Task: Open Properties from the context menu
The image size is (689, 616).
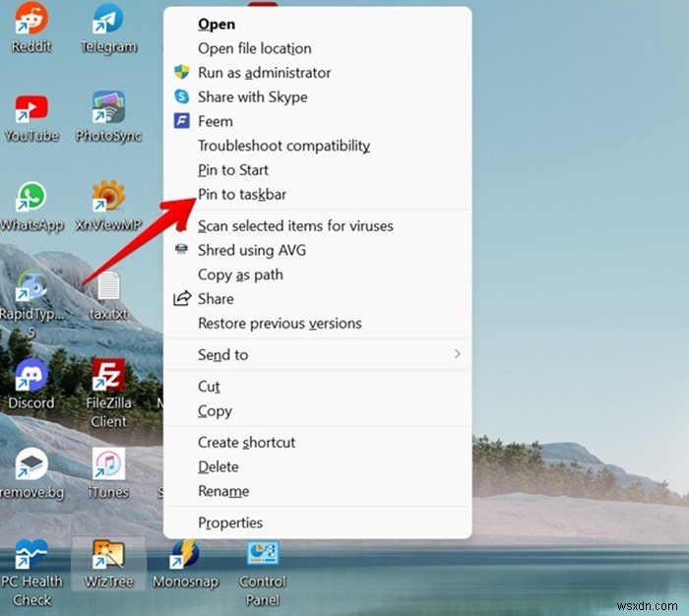Action: coord(318,523)
